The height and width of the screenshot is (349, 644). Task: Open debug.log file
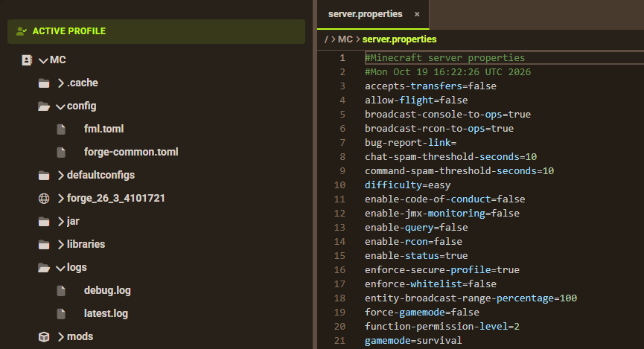[x=107, y=290]
